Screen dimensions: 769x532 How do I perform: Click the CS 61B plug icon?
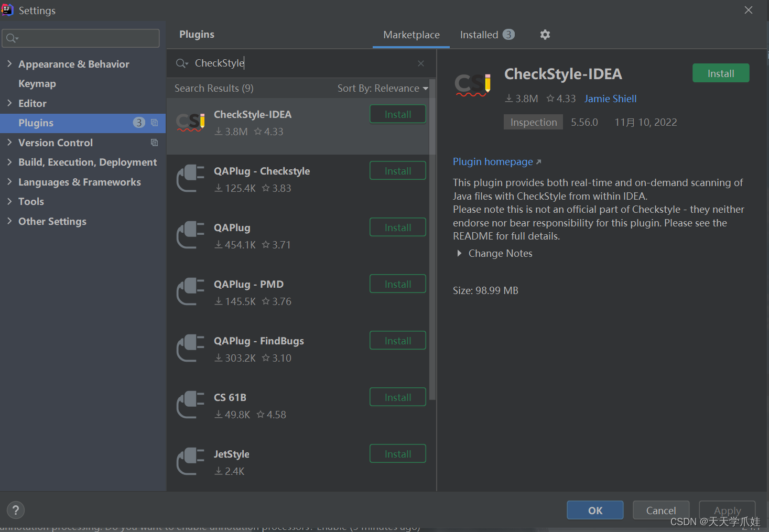[190, 405]
